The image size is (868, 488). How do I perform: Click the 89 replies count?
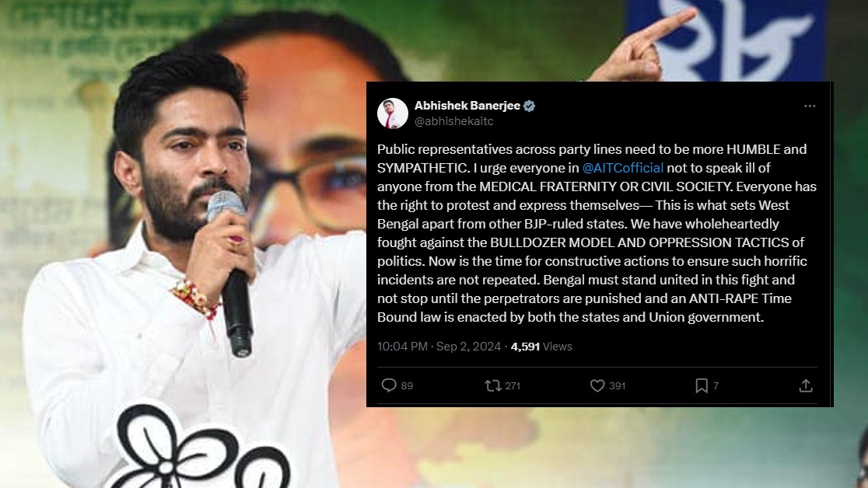pos(407,385)
